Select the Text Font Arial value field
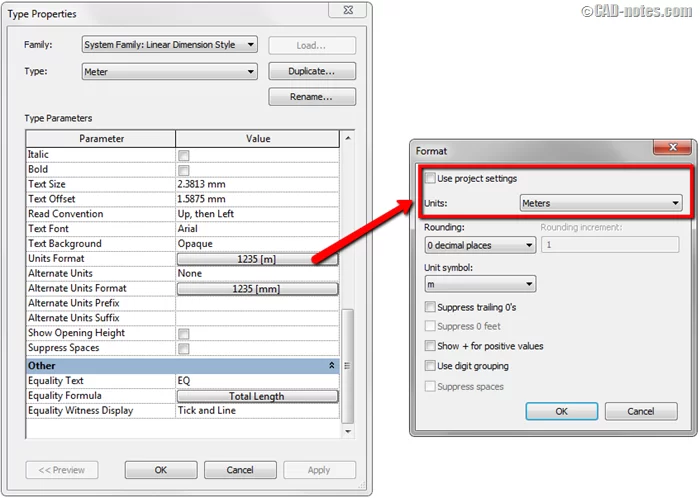This screenshot has width=700, height=498. [x=257, y=229]
